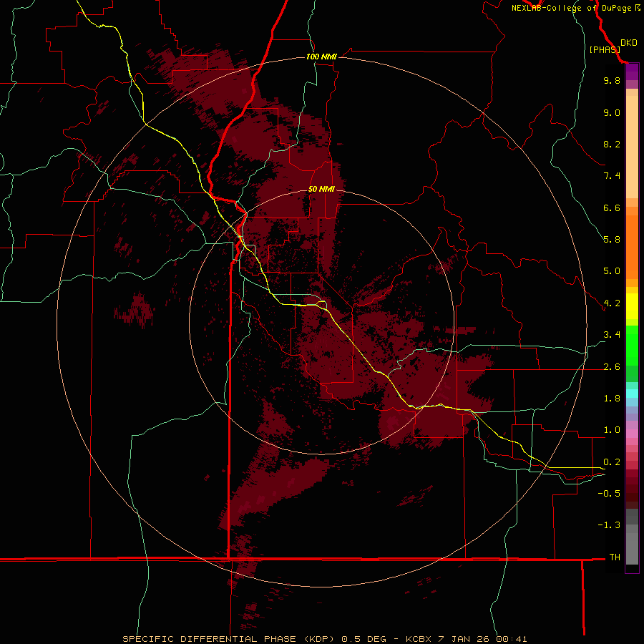Click the 0.5 DEG elevation text
Viewport: 644px width, 644px height.
tap(364, 639)
